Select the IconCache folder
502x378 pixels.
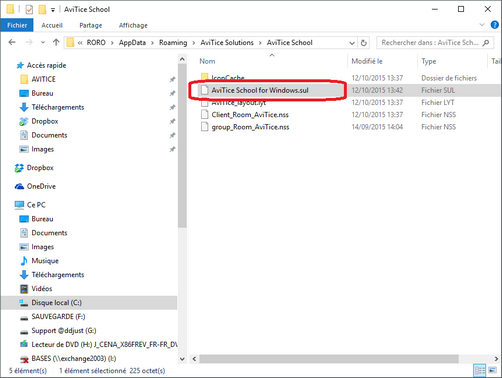tap(228, 77)
